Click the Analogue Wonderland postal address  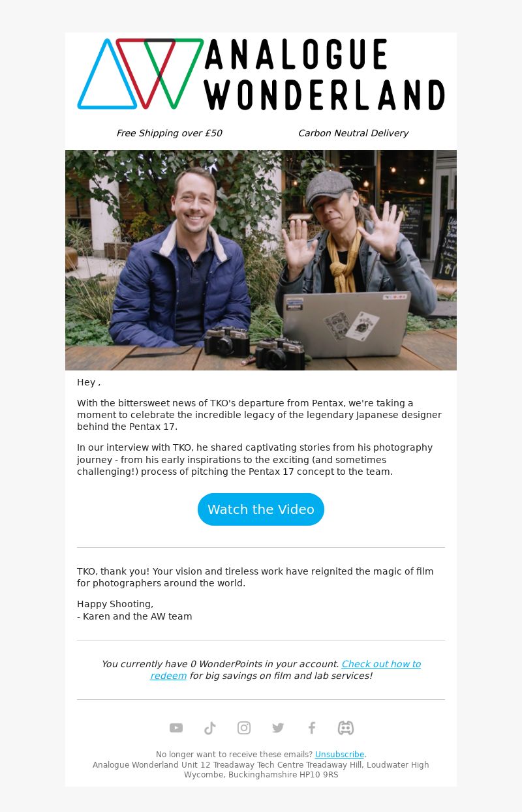tap(261, 770)
